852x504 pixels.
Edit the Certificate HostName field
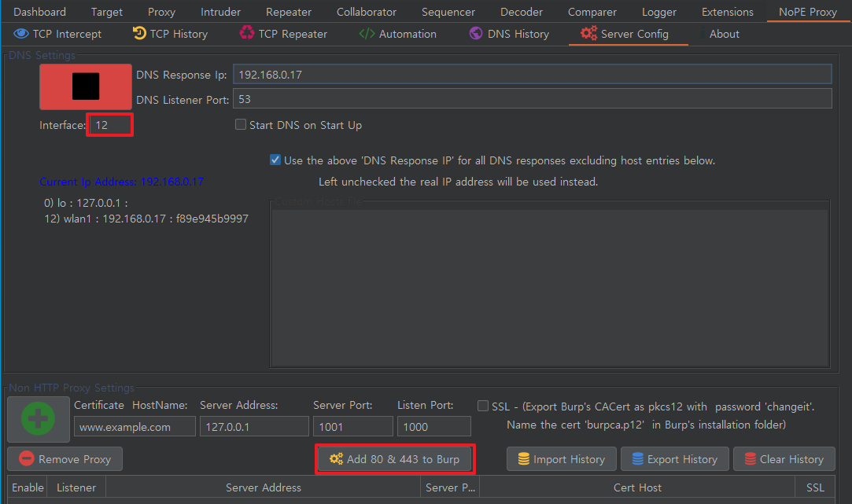135,426
